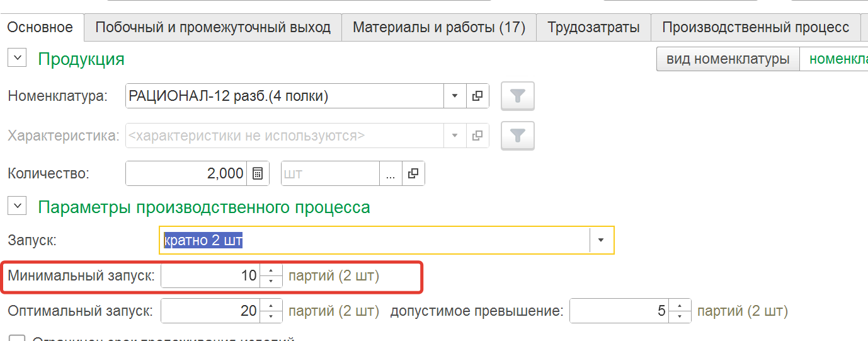Open the Запуск dropdown list
The width and height of the screenshot is (868, 341).
tap(601, 240)
